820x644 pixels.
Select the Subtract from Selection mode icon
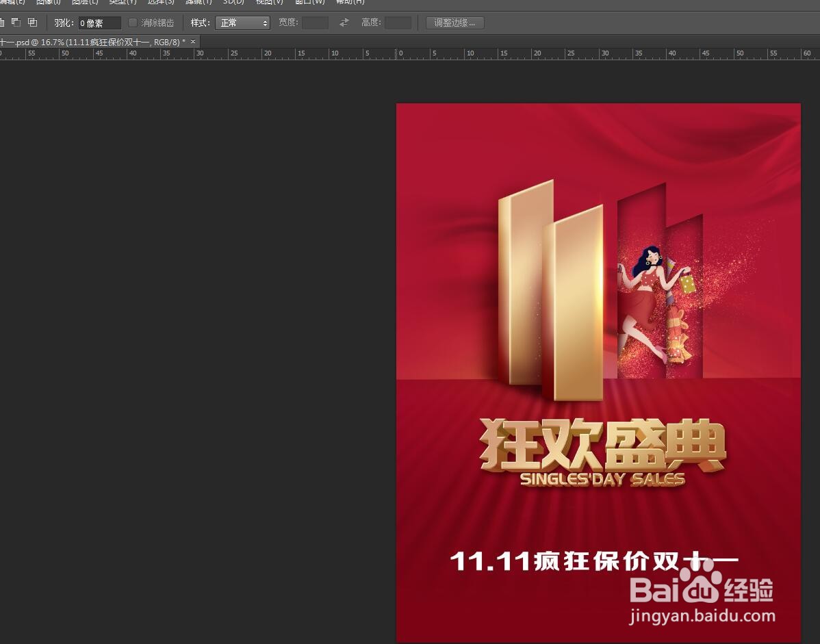point(16,22)
